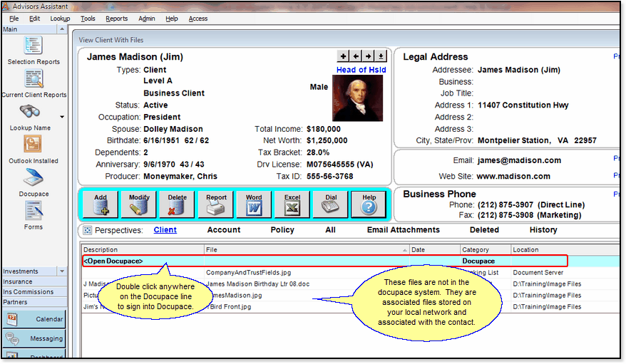
Task: Switch to the Email Attachments perspective
Action: [404, 230]
